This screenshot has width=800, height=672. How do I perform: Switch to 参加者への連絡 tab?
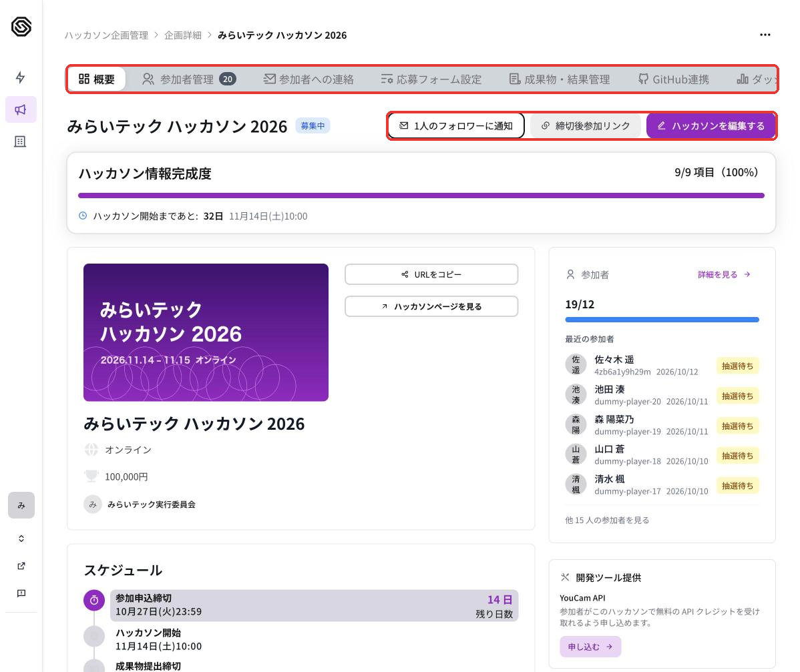(308, 79)
